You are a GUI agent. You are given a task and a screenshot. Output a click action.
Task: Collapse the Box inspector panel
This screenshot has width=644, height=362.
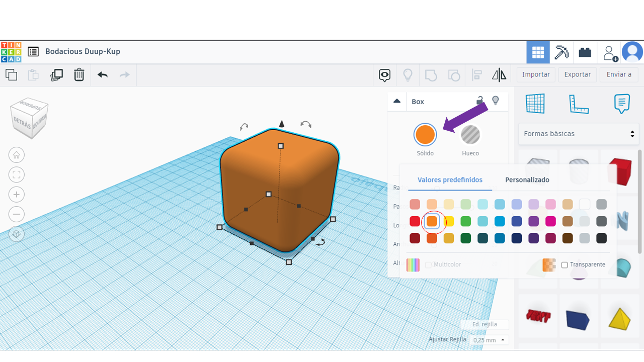click(x=397, y=101)
